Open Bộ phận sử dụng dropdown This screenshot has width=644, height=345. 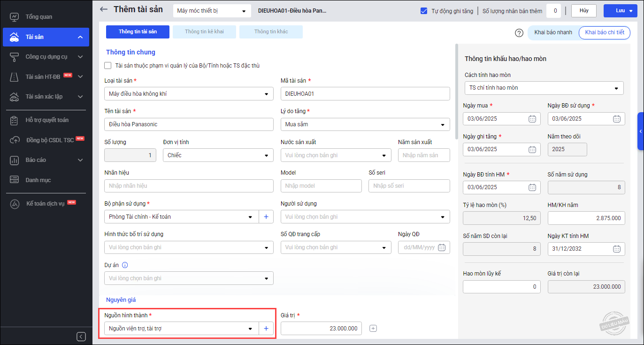(182, 217)
